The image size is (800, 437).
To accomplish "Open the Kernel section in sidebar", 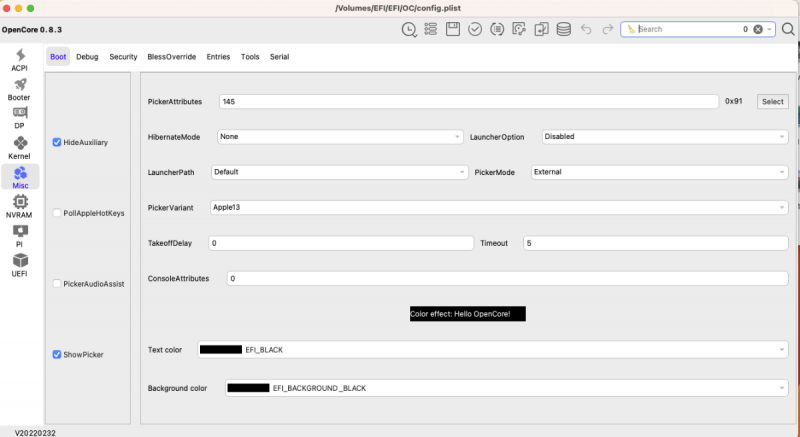I will click(x=19, y=148).
